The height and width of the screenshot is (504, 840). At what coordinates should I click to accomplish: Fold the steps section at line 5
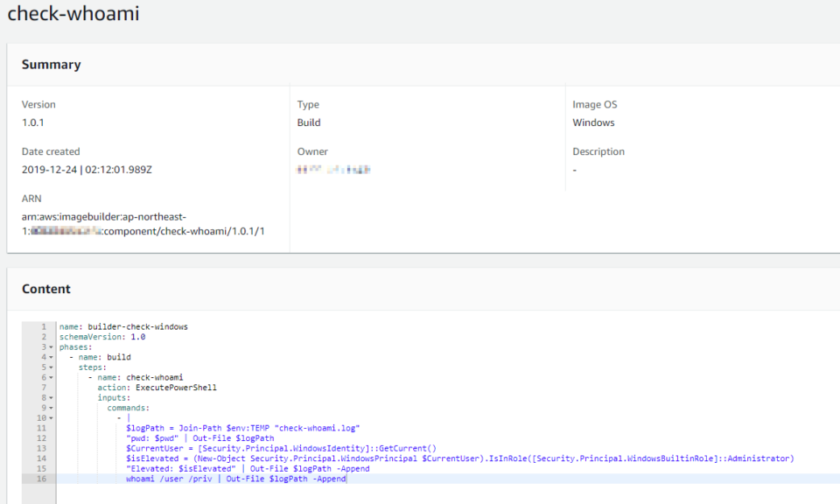click(52, 367)
